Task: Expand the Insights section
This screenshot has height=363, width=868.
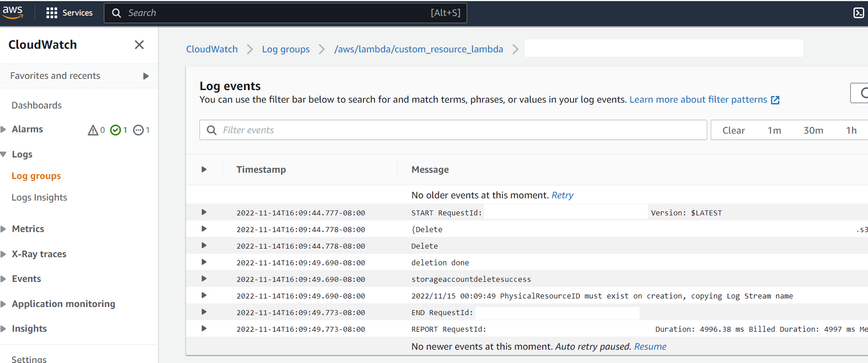Action: pos(3,329)
